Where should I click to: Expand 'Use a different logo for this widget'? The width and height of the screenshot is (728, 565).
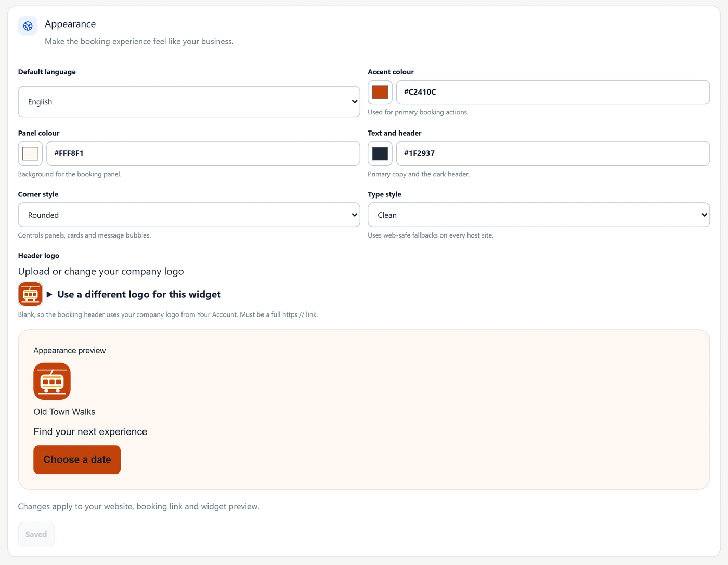point(134,294)
